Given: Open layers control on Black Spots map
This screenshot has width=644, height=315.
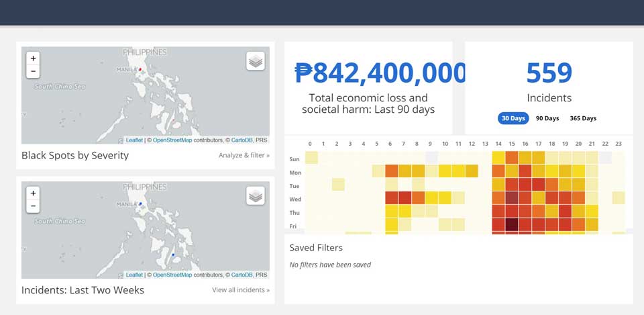Looking at the screenshot, I should [256, 61].
